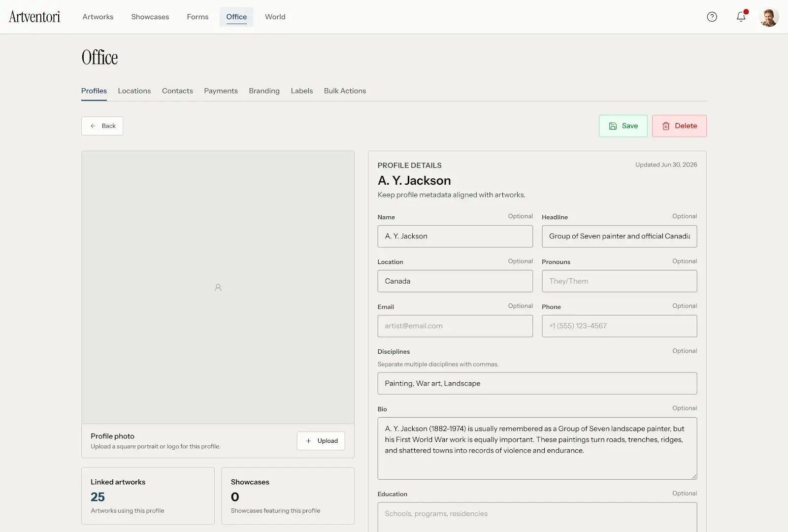788x532 pixels.
Task: Delete the profile
Action: pyautogui.click(x=679, y=126)
